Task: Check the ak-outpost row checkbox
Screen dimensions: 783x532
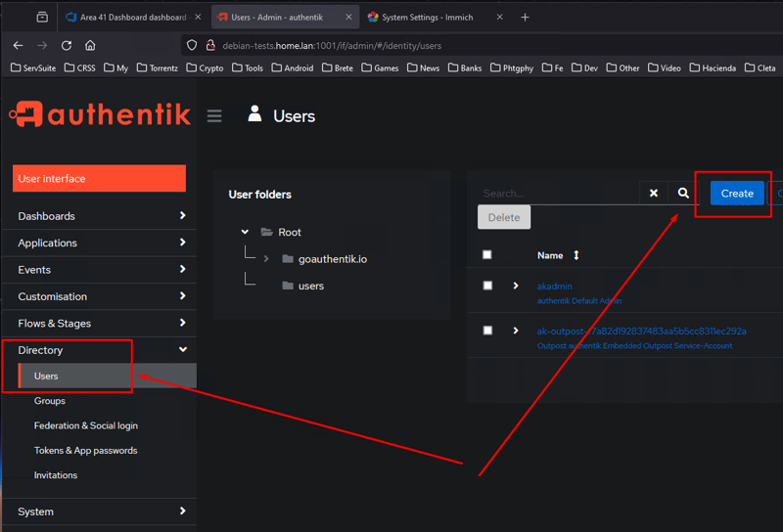Action: point(487,331)
